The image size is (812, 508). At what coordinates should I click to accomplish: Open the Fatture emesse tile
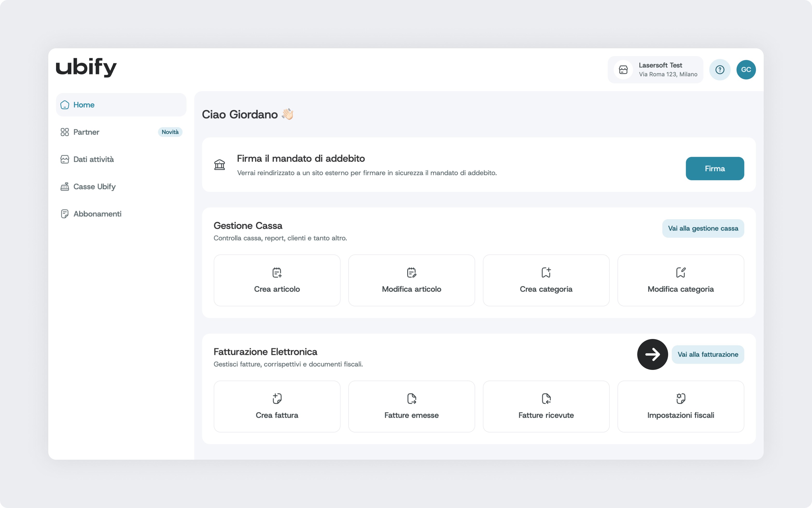(411, 406)
